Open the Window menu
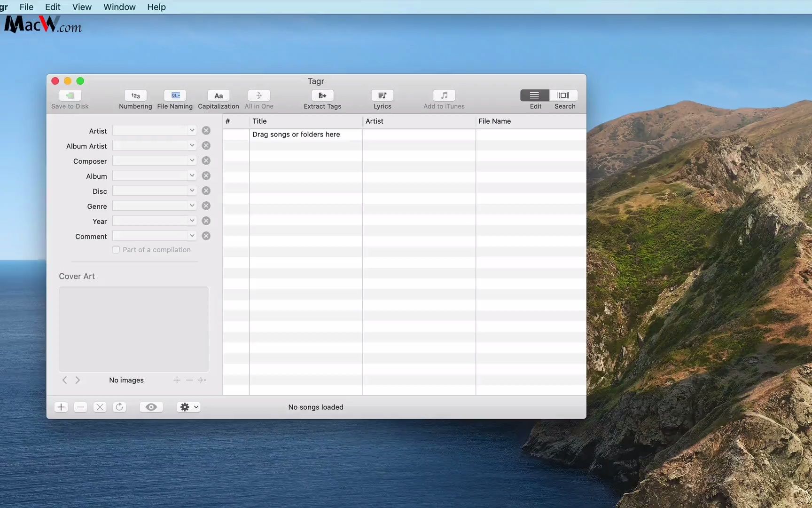The image size is (812, 508). pyautogui.click(x=119, y=7)
